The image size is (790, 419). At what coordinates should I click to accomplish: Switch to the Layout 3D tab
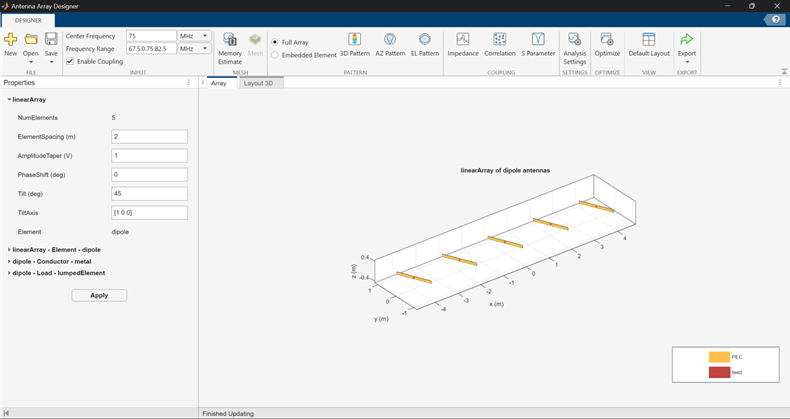[259, 83]
